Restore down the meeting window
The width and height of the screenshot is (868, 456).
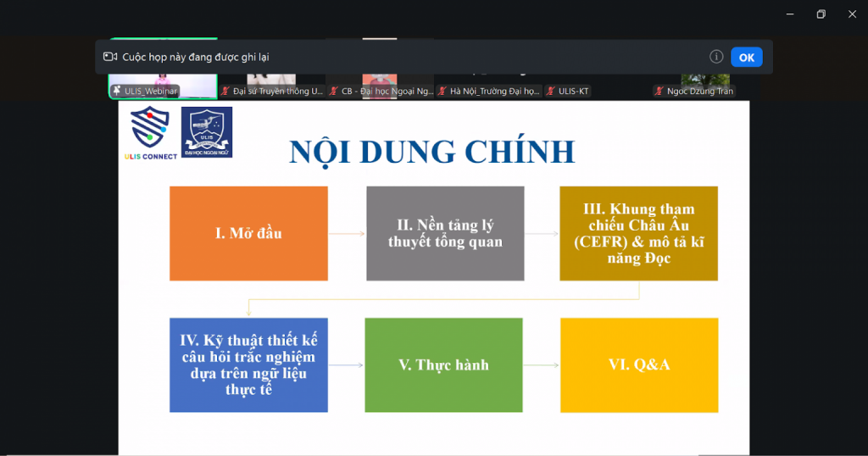[x=821, y=14]
